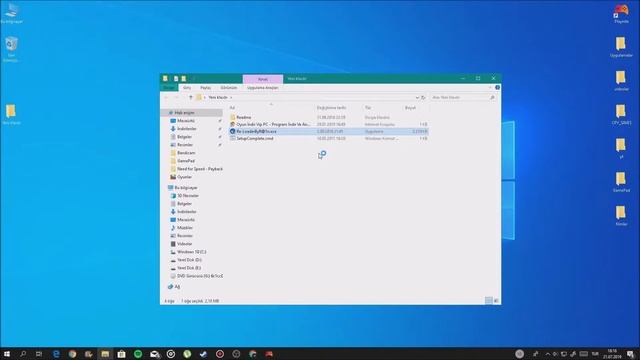Select the Readme folder row
Image resolution: width=640 pixels, height=360 pixels.
click(x=329, y=117)
